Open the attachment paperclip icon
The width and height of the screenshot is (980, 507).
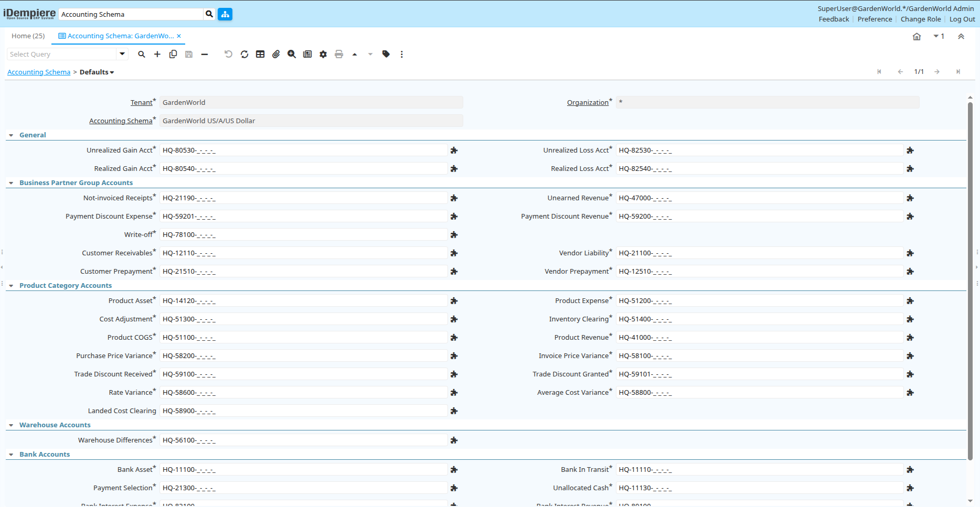(x=276, y=54)
